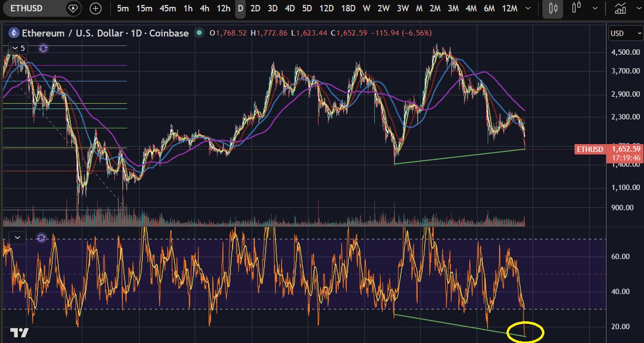
Task: Click the hollow candles chart style icon
Action: (x=577, y=8)
